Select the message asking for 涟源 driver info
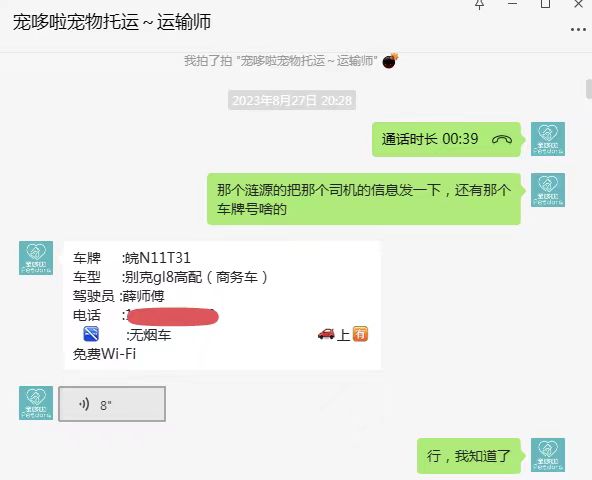Image resolution: width=592 pixels, height=480 pixels. [x=364, y=199]
